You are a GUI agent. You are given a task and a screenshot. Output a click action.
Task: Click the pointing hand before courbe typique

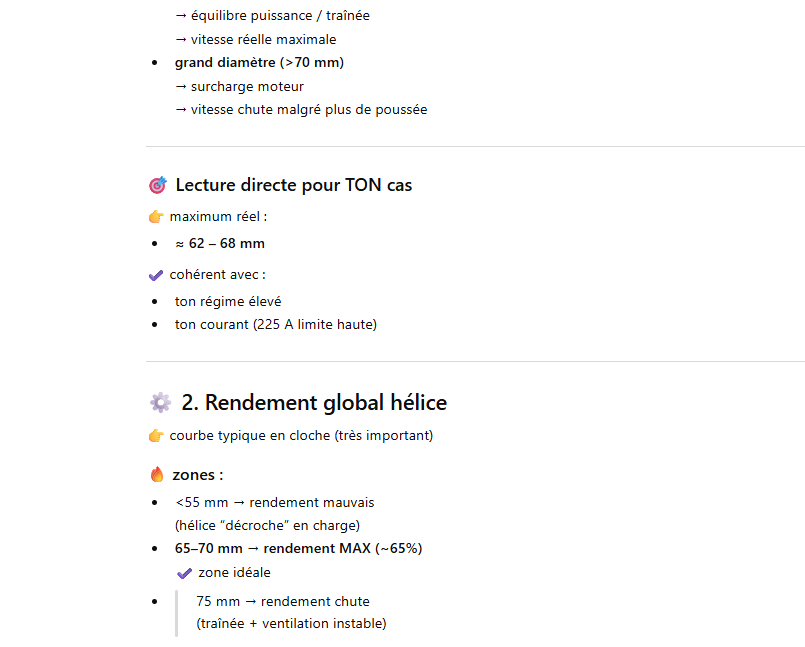(155, 436)
